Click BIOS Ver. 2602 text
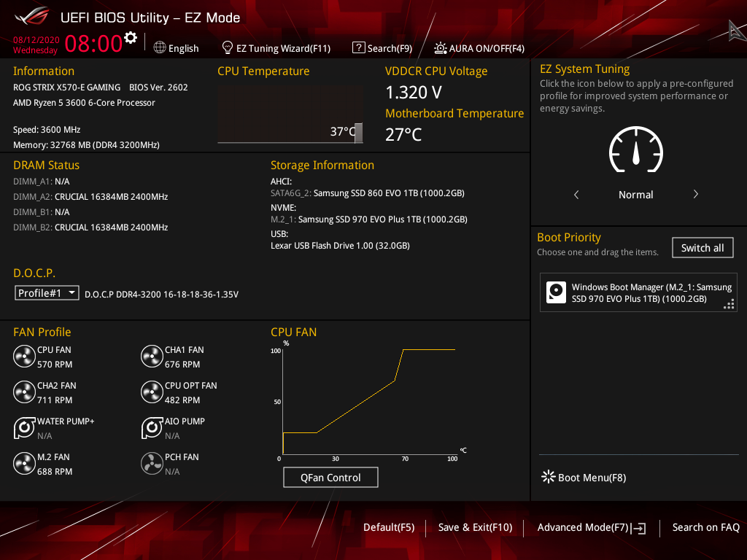This screenshot has width=747, height=560. pos(158,87)
